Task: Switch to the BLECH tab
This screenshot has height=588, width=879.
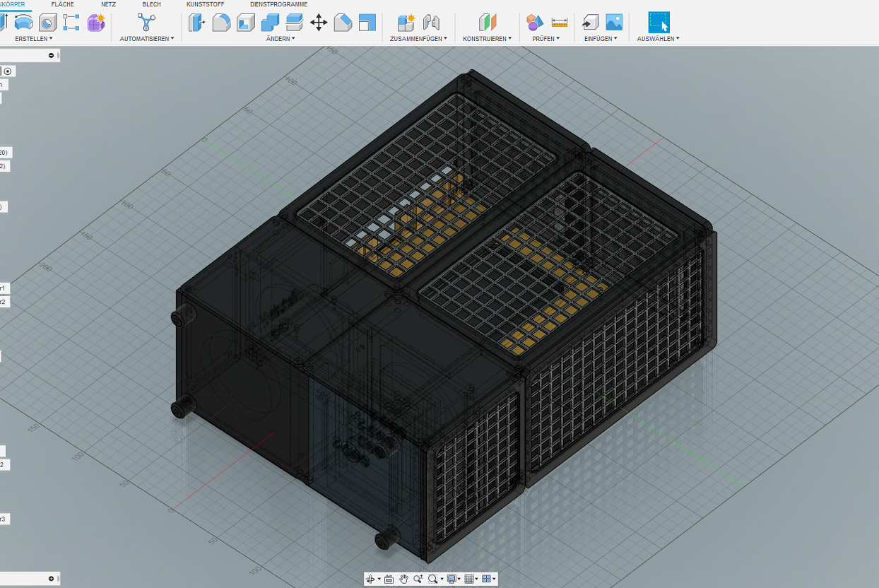Action: [x=151, y=4]
